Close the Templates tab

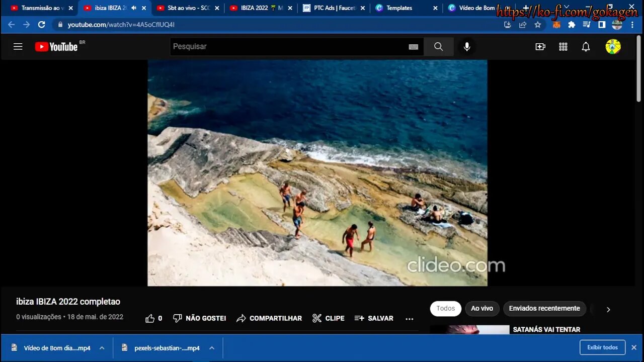pos(435,8)
